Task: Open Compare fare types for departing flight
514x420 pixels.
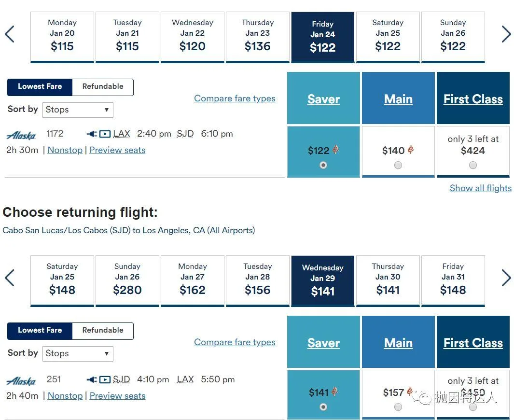Action: (x=235, y=98)
